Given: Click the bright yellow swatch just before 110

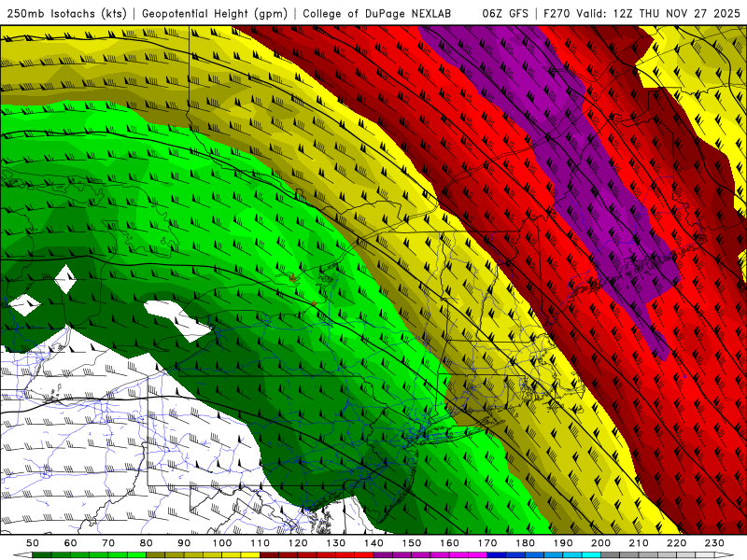Looking at the screenshot, I should [x=250, y=555].
